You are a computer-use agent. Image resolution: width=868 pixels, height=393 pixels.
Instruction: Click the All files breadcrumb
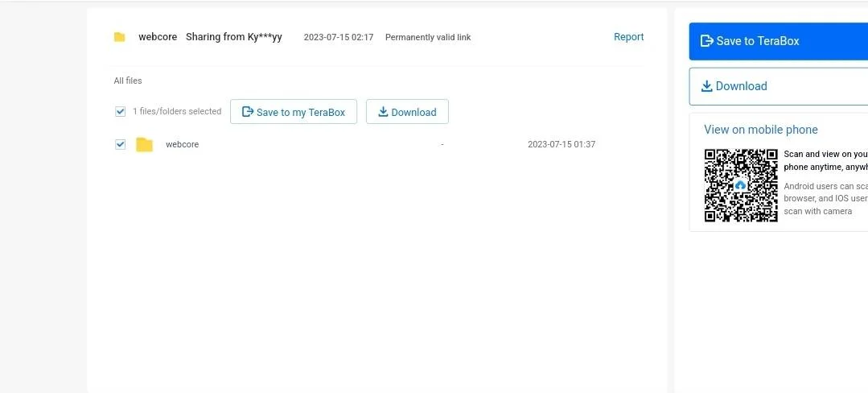pos(128,81)
